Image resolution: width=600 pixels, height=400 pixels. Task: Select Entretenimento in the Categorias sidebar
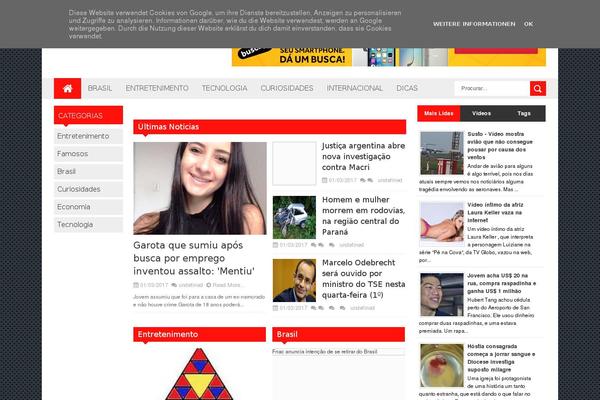click(88, 136)
